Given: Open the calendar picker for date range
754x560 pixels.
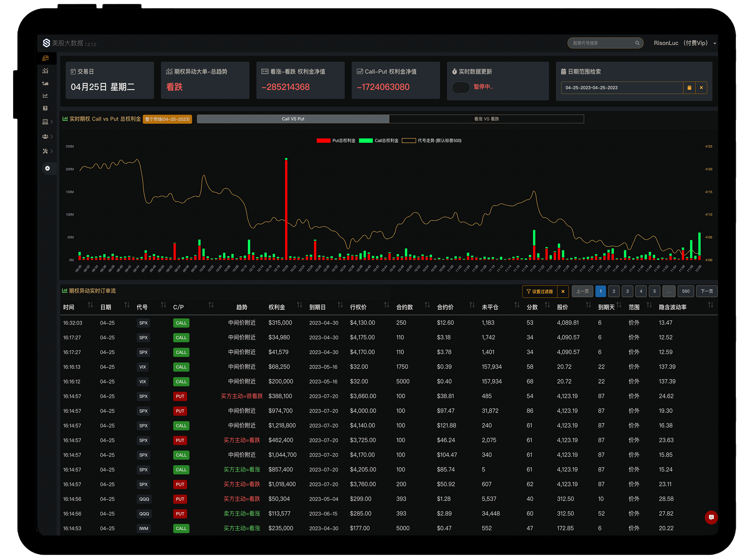Looking at the screenshot, I should (689, 88).
